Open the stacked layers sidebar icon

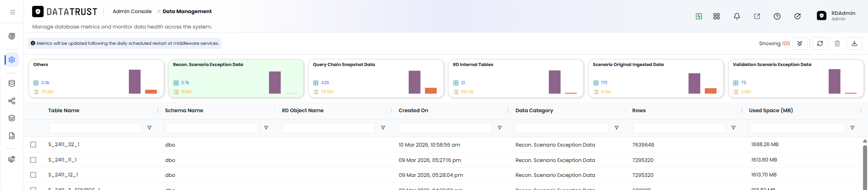[x=12, y=118]
